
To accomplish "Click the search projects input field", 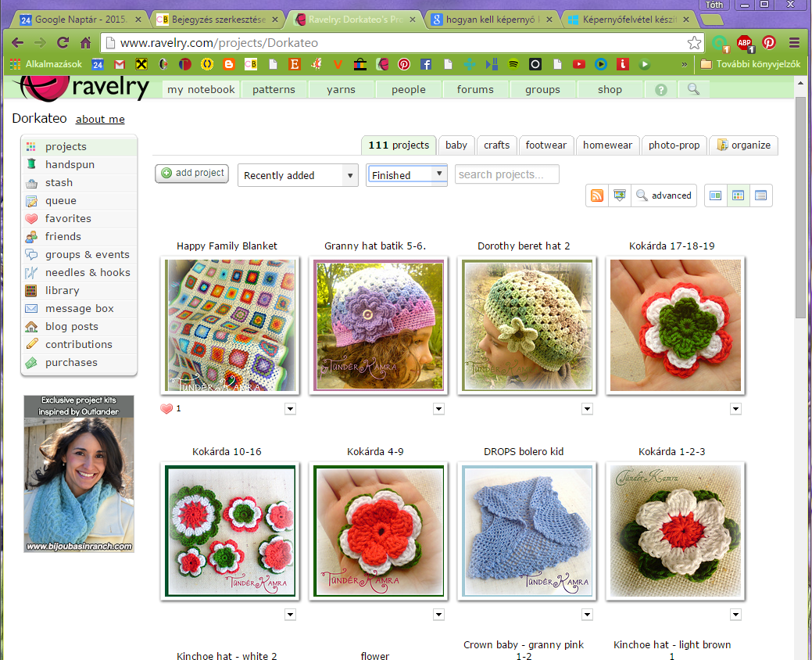I will (506, 174).
